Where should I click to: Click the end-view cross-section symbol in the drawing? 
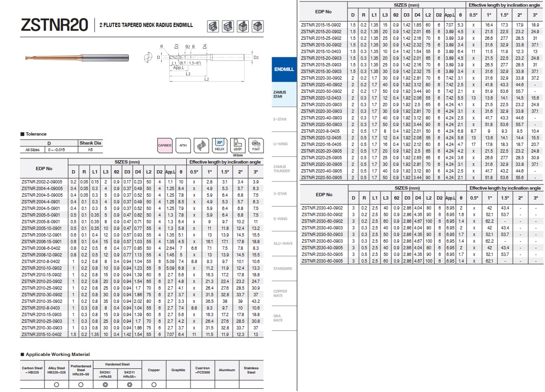click(x=148, y=57)
